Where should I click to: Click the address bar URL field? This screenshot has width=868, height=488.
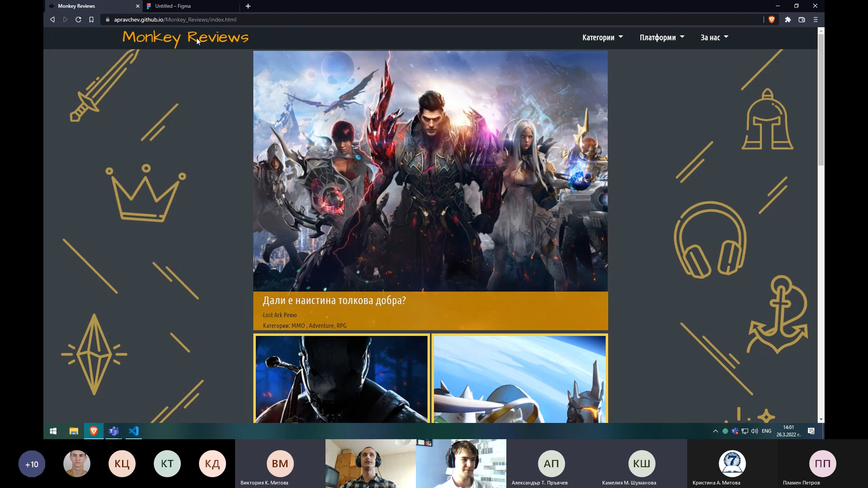click(432, 19)
